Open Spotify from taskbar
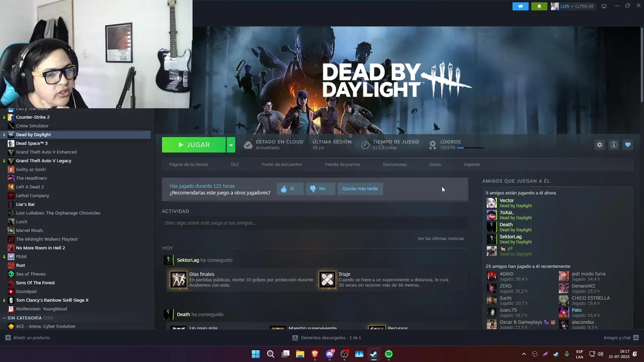 (x=389, y=354)
